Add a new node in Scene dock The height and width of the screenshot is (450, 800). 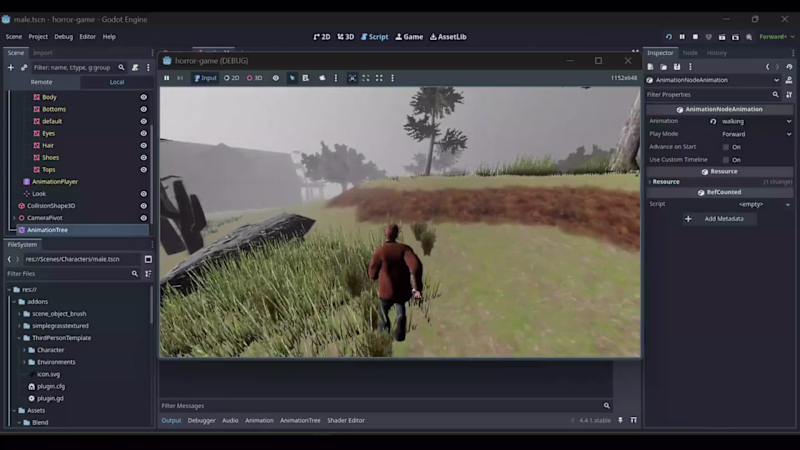click(x=11, y=67)
